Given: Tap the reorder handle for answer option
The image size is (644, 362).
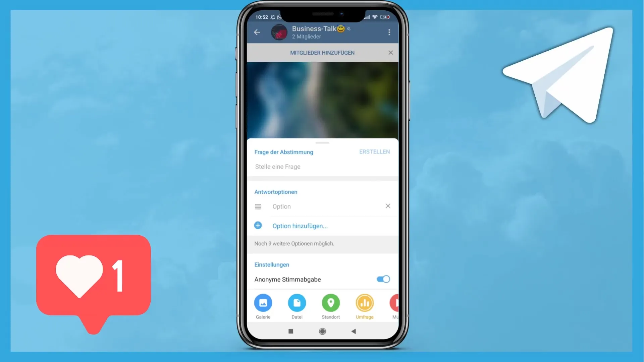Looking at the screenshot, I should [257, 206].
